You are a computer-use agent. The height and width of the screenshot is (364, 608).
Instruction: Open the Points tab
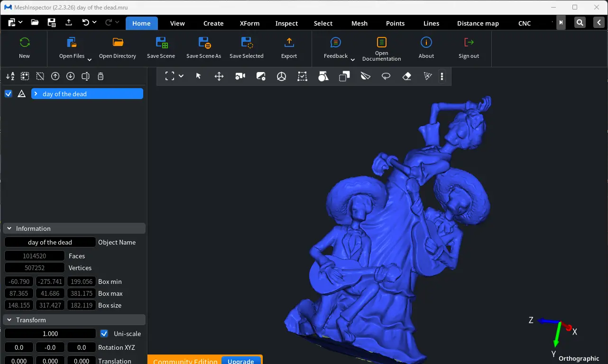[395, 23]
